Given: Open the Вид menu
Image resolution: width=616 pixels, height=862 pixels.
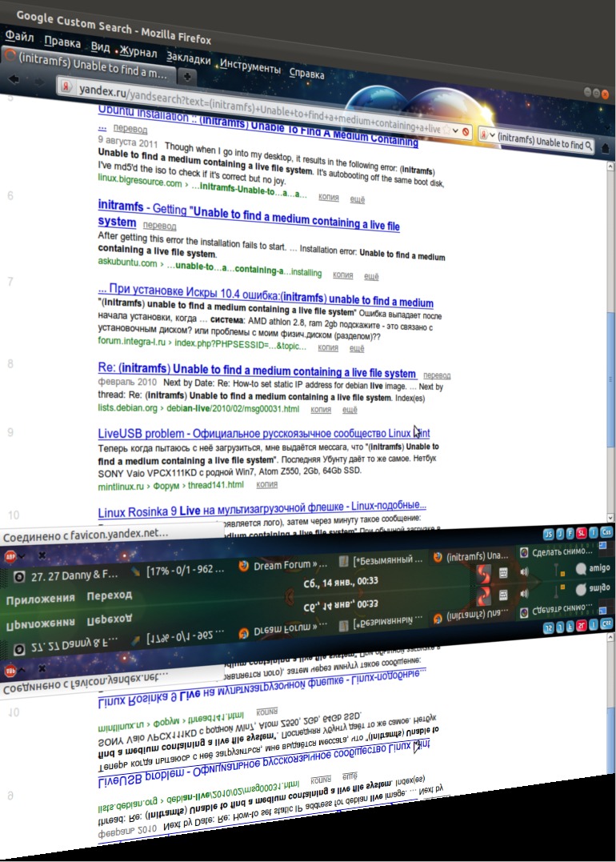Looking at the screenshot, I should tap(100, 47).
